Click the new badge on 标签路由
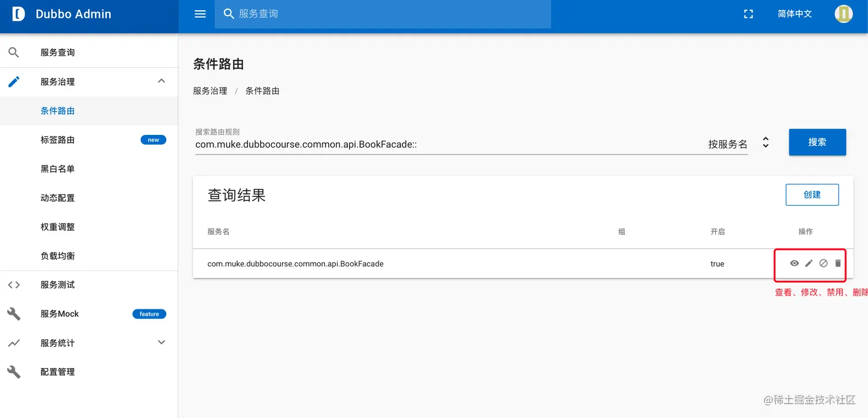Image resolution: width=868 pixels, height=418 pixels. pyautogui.click(x=153, y=140)
